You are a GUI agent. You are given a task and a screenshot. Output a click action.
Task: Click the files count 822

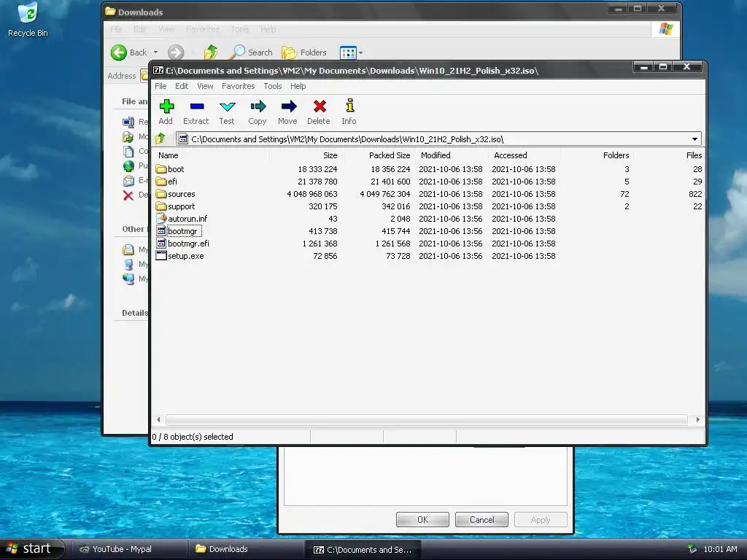pos(695,194)
